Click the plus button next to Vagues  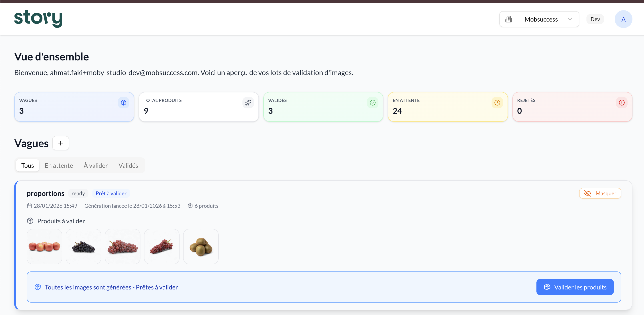coord(60,143)
